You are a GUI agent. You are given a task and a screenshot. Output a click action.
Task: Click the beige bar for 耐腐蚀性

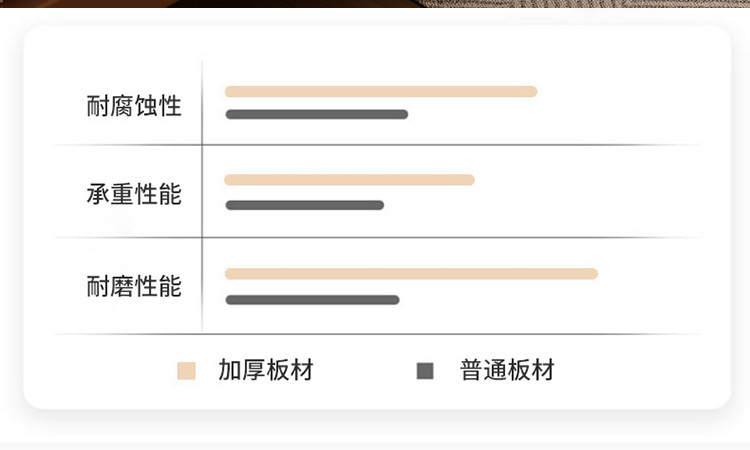(x=381, y=92)
